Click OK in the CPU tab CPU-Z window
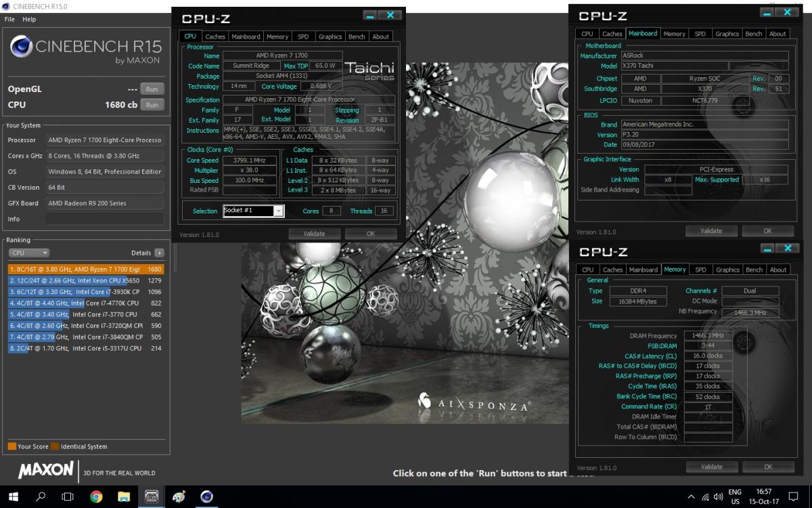 coord(370,234)
